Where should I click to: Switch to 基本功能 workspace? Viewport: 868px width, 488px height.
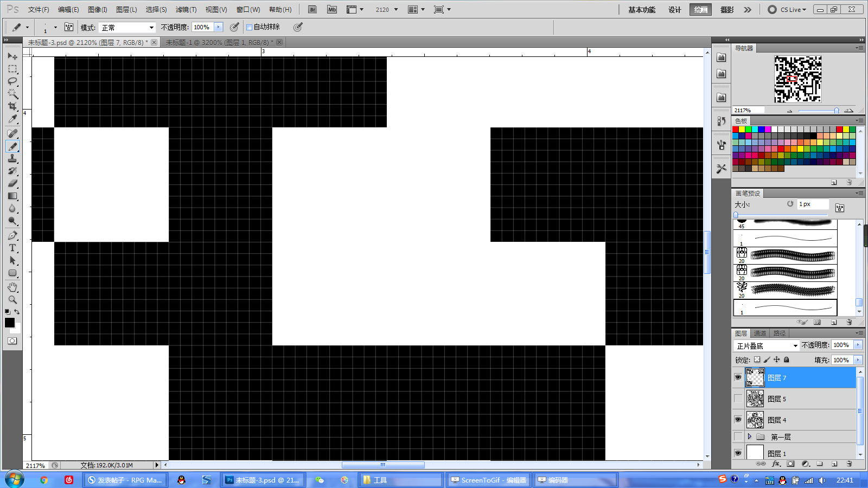click(642, 10)
